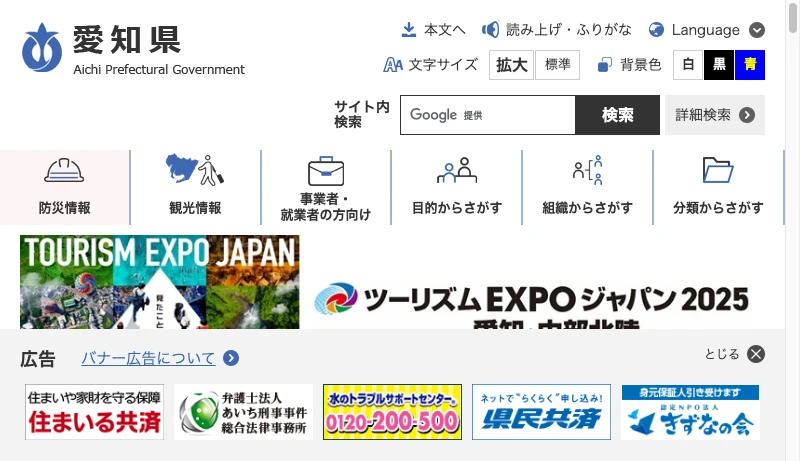Click the Tourism EXPO colorful swirl logo
The width and height of the screenshot is (800, 461).
point(336,298)
